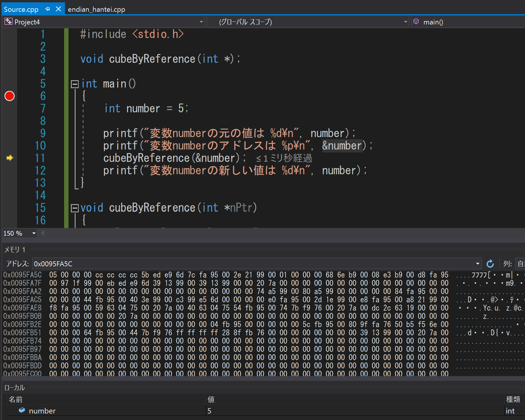Open the memory address history dropdown

[x=477, y=264]
